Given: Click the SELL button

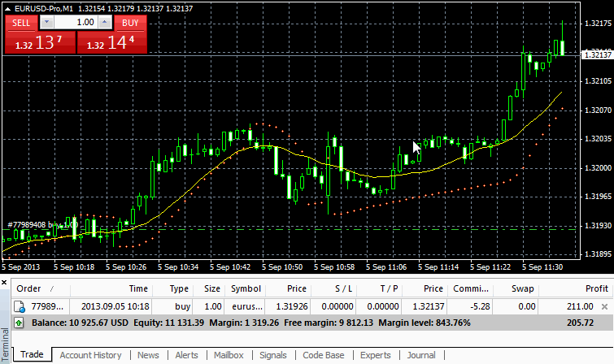Looking at the screenshot, I should coord(21,23).
